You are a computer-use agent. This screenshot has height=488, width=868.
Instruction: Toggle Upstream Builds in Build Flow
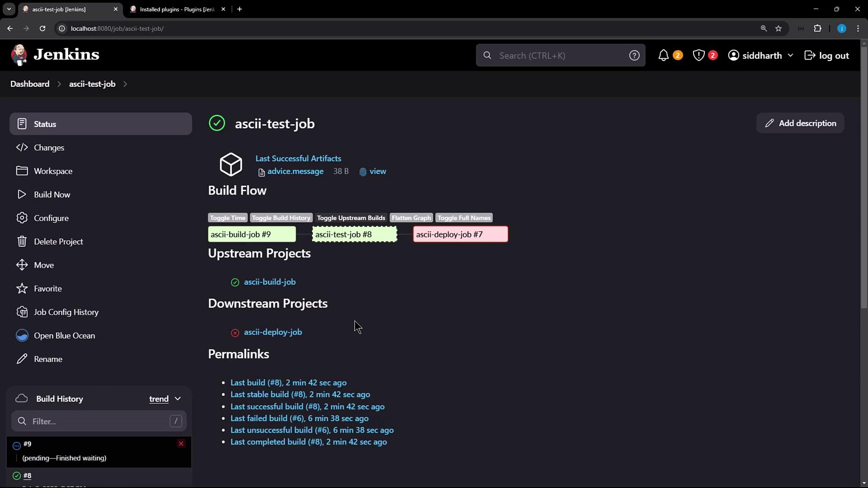(351, 218)
